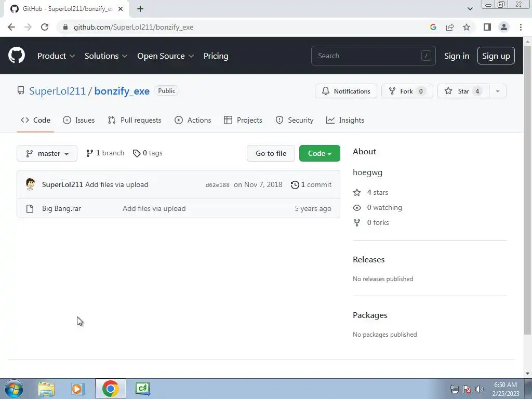
Task: Bookmark this page with star icon
Action: [x=467, y=27]
